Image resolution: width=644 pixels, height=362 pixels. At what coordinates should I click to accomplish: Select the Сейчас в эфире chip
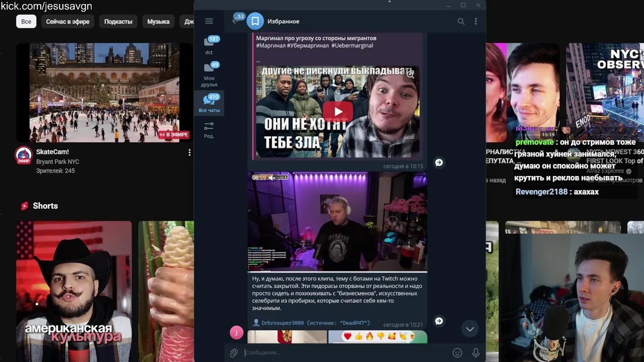67,22
